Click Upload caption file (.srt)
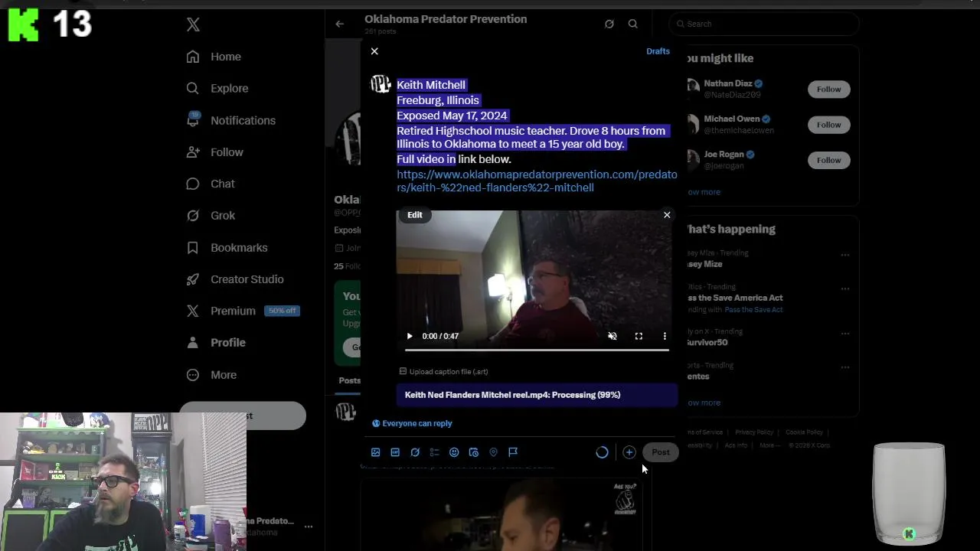Viewport: 980px width, 551px height. click(443, 372)
